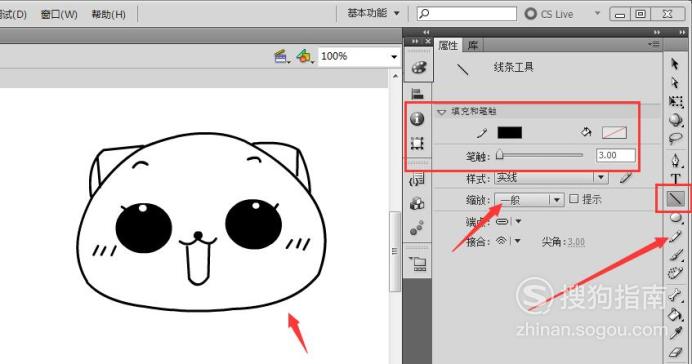Open the color palette panel icon
This screenshot has width=692, height=364.
click(418, 68)
